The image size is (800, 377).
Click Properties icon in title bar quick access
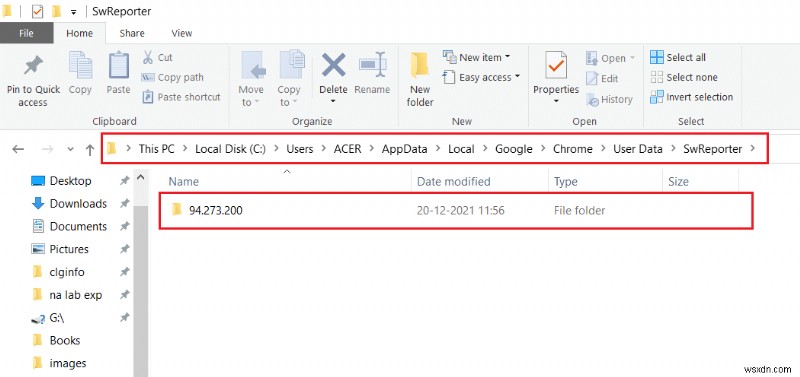click(37, 11)
